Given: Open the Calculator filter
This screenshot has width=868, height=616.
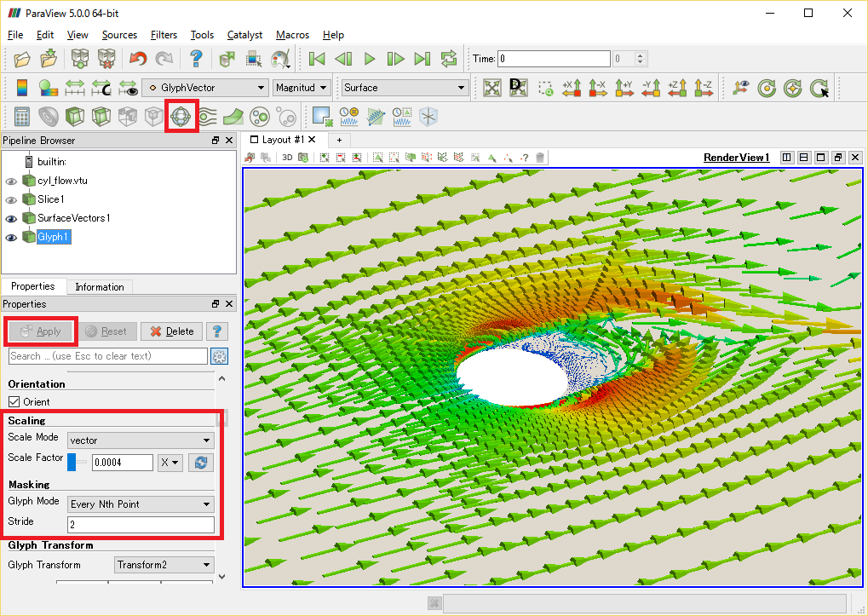Looking at the screenshot, I should tap(21, 117).
